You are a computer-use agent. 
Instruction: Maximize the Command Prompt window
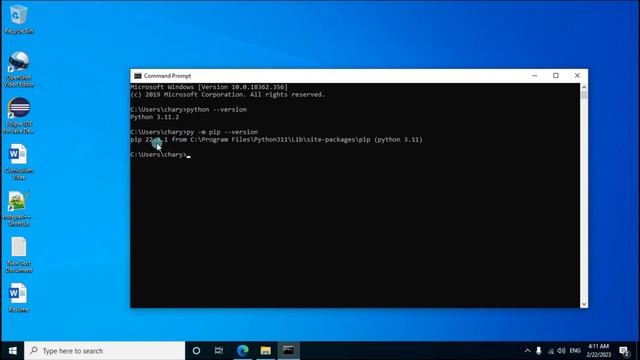556,76
